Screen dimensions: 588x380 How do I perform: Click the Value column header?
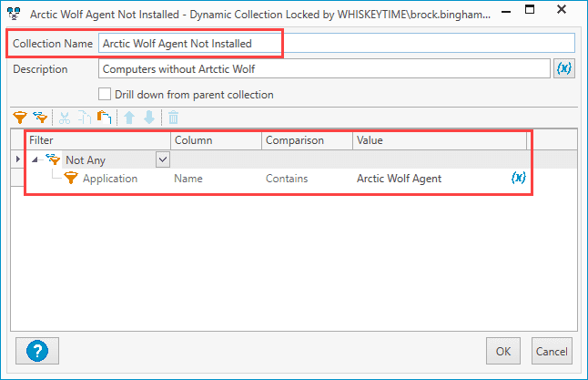pyautogui.click(x=440, y=140)
